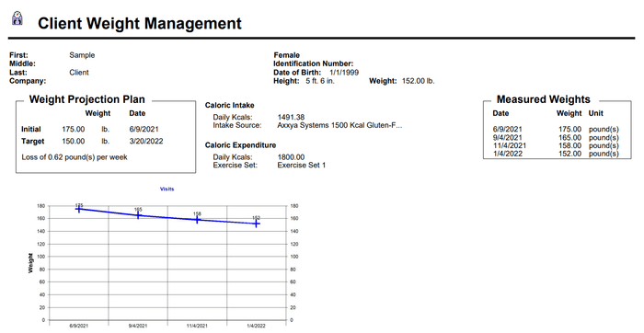This screenshot has height=333, width=644.
Task: Click current weight 152.00 lb.
Action: (x=418, y=81)
